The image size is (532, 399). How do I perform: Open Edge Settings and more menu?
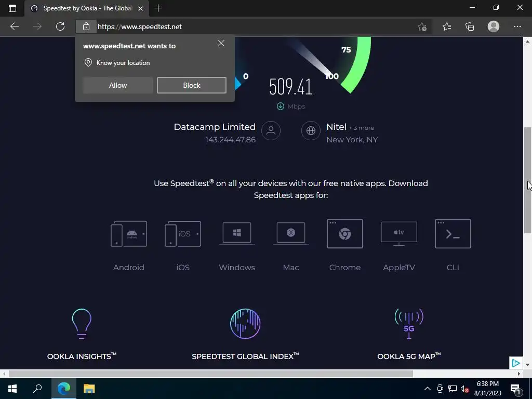(517, 26)
